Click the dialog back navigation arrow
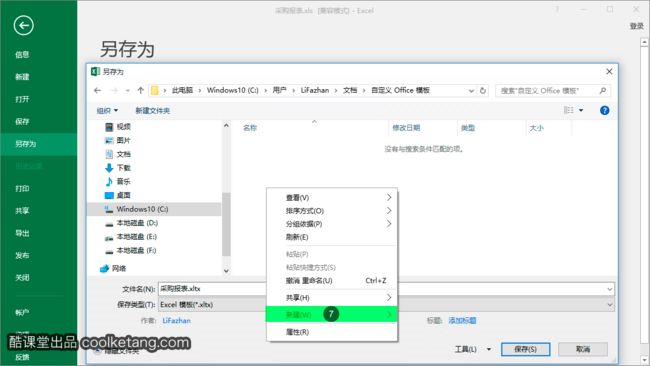 pyautogui.click(x=97, y=90)
